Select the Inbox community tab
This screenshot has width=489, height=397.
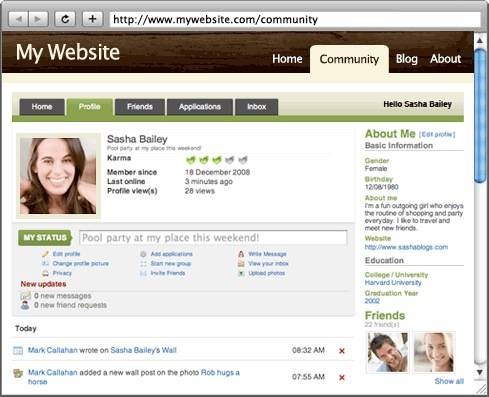tap(257, 107)
